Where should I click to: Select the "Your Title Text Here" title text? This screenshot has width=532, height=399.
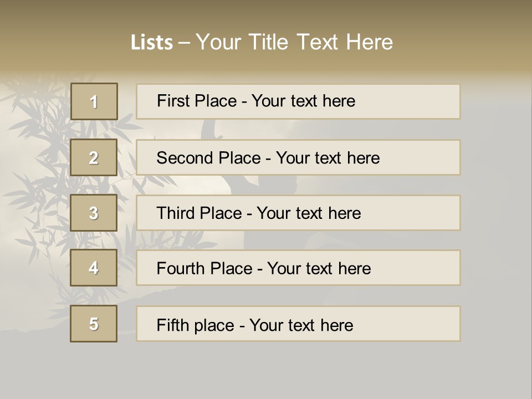[294, 42]
